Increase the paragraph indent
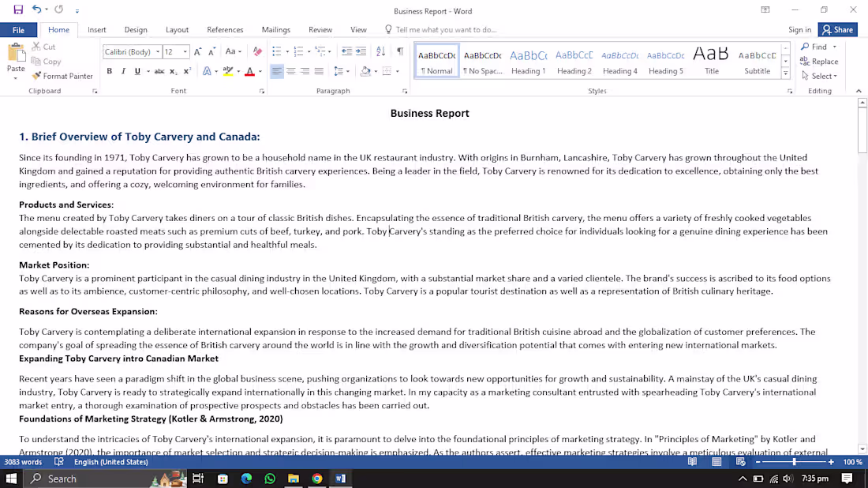 (x=361, y=51)
